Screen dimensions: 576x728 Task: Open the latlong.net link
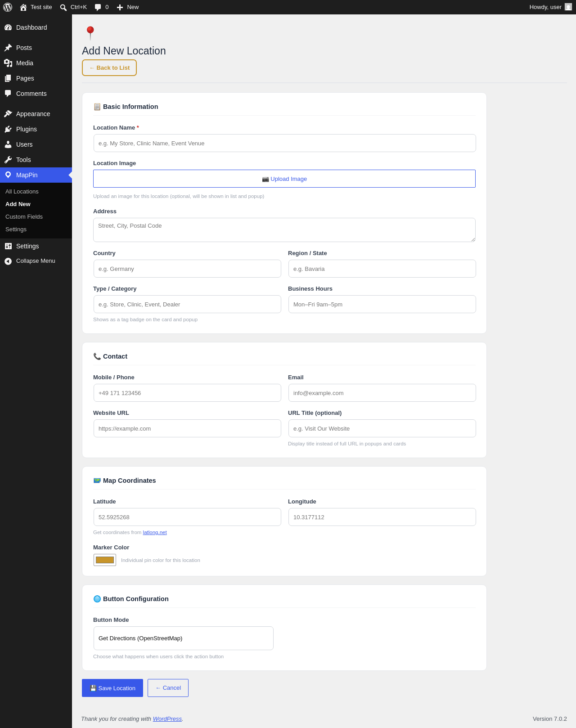click(x=155, y=532)
